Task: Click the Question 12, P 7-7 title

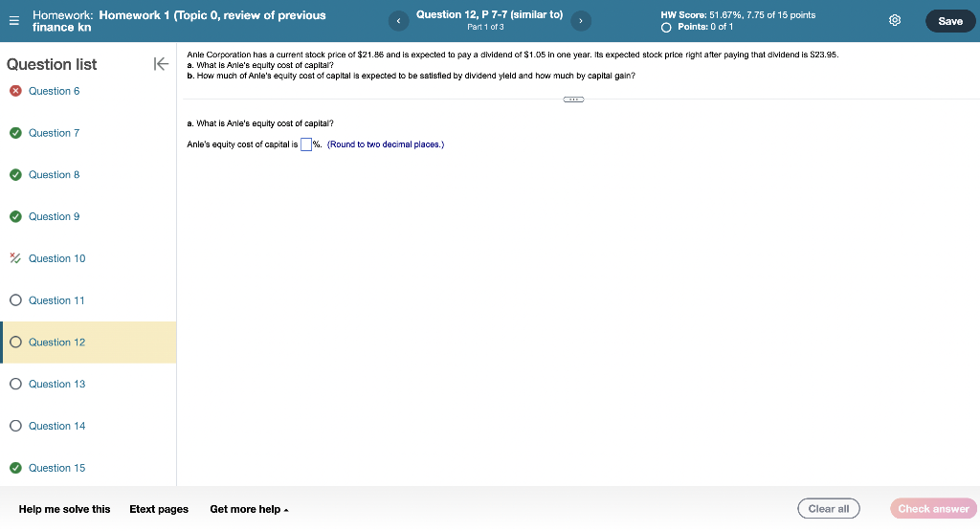Action: click(x=489, y=14)
